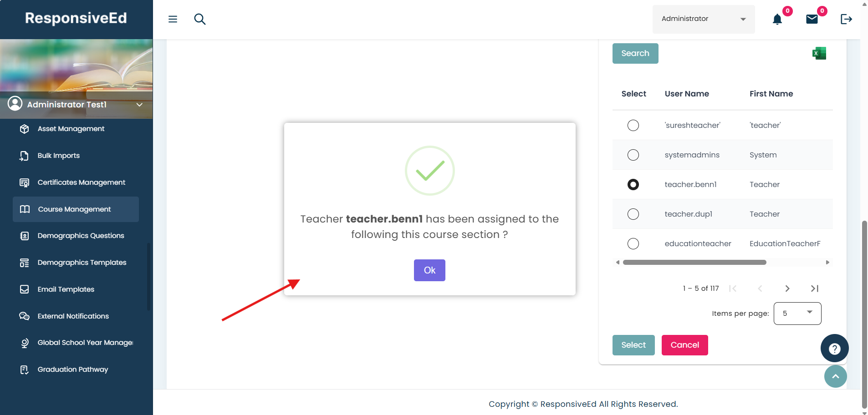Expand the Items per page dropdown
The image size is (868, 415).
tap(797, 313)
